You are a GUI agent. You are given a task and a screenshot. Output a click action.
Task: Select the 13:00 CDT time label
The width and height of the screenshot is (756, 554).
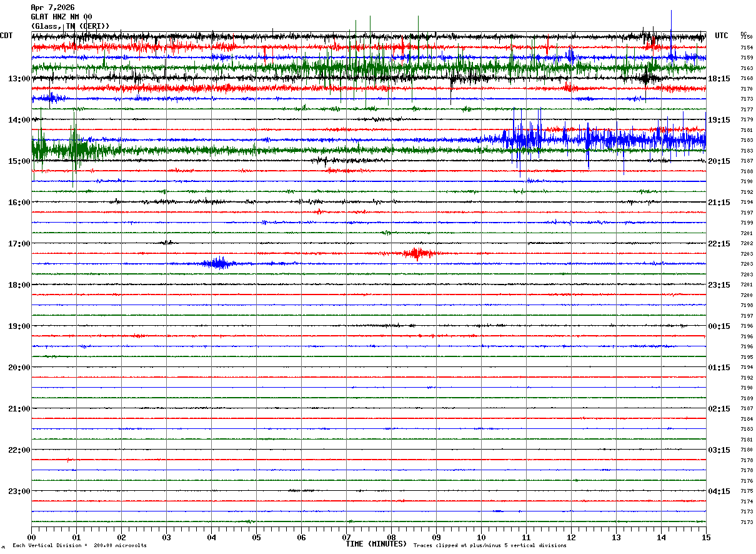(x=19, y=78)
